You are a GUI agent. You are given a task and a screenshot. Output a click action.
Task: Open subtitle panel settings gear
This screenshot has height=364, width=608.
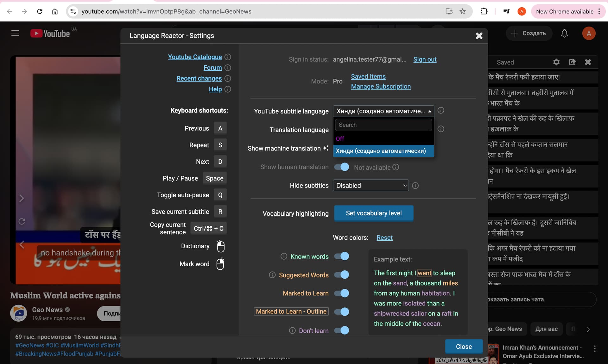[556, 62]
